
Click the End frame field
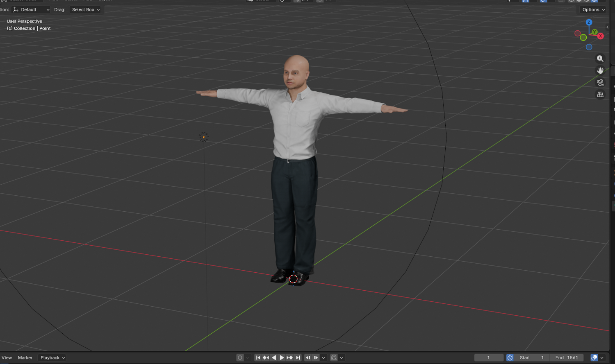(x=567, y=357)
